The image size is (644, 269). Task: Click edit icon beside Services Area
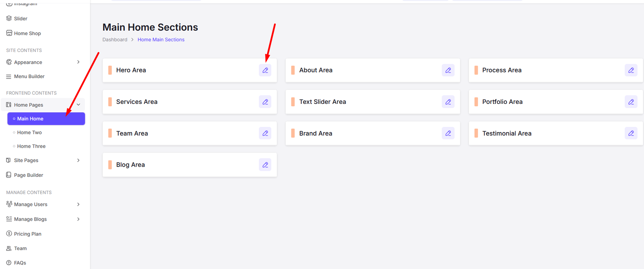[265, 102]
